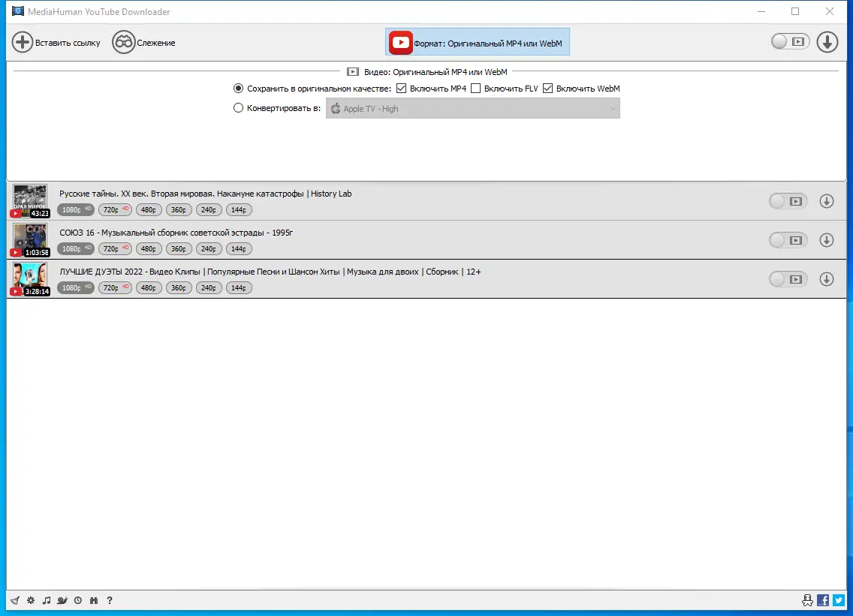Choose 144p quality for Русские тайны
Viewport: 853px width, 616px height.
tap(239, 210)
